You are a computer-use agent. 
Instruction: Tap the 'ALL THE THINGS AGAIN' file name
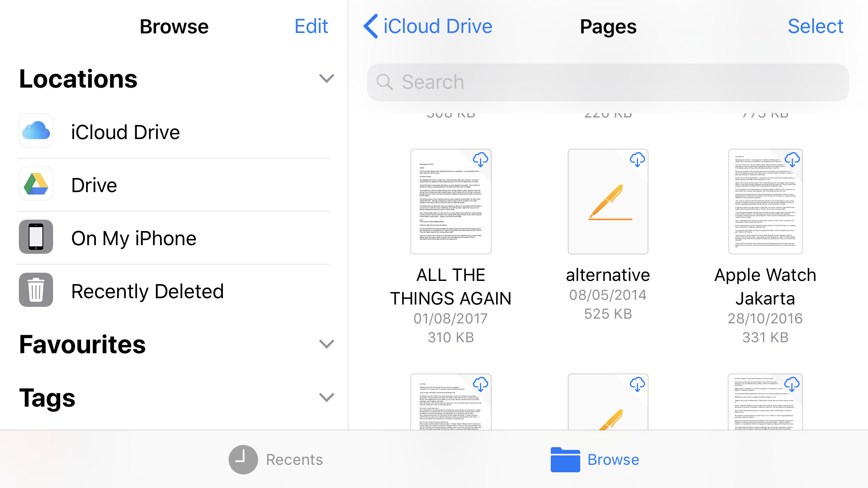tap(451, 286)
